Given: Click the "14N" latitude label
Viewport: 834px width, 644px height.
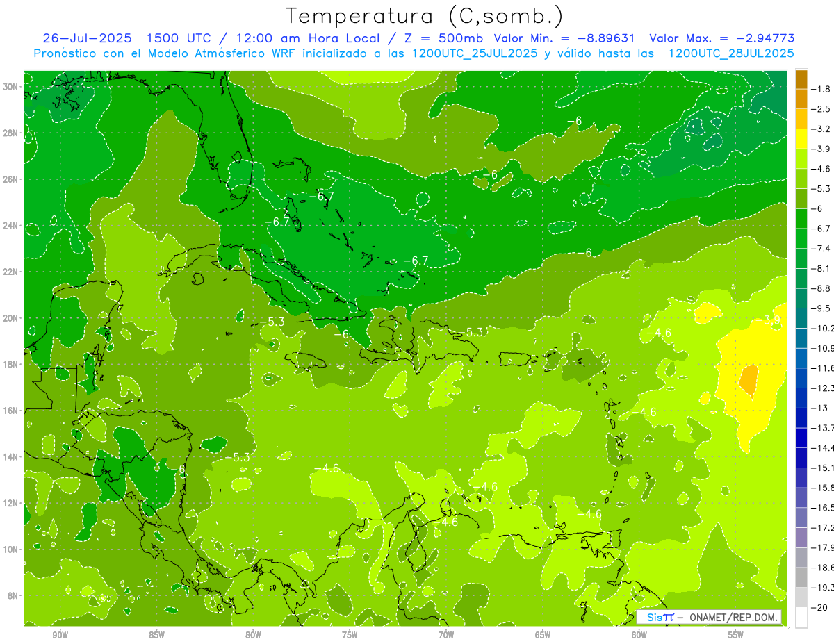Looking at the screenshot, I should 12,457.
